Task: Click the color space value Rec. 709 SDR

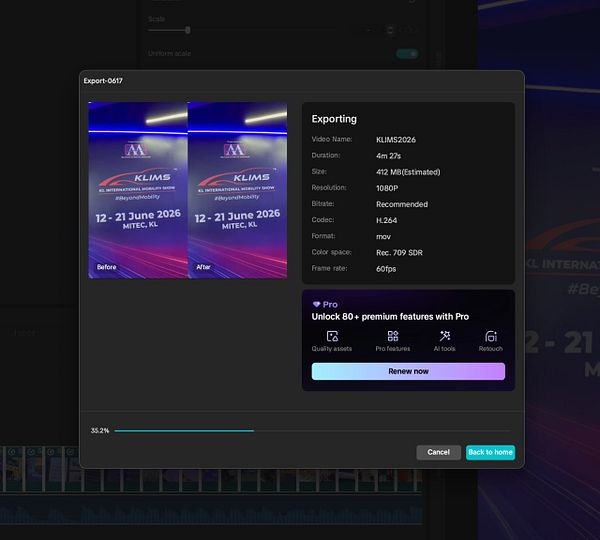Action: (x=399, y=253)
